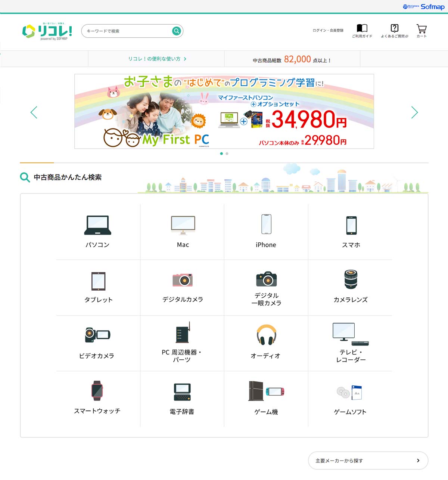Expand 主要メーカーから探す button
Screen dimensions: 448x480
click(x=368, y=461)
